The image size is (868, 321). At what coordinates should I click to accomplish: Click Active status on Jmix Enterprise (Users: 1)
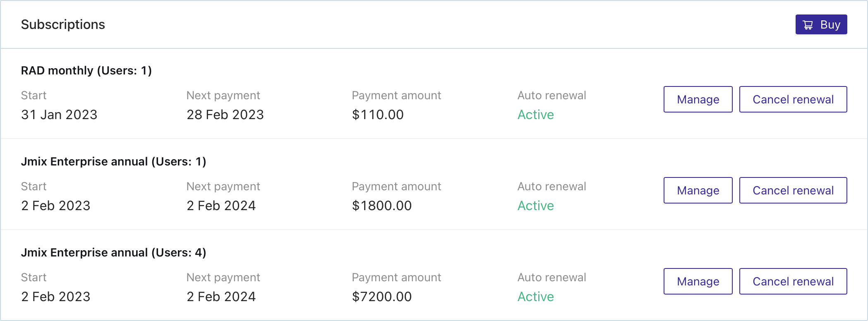[x=535, y=206]
